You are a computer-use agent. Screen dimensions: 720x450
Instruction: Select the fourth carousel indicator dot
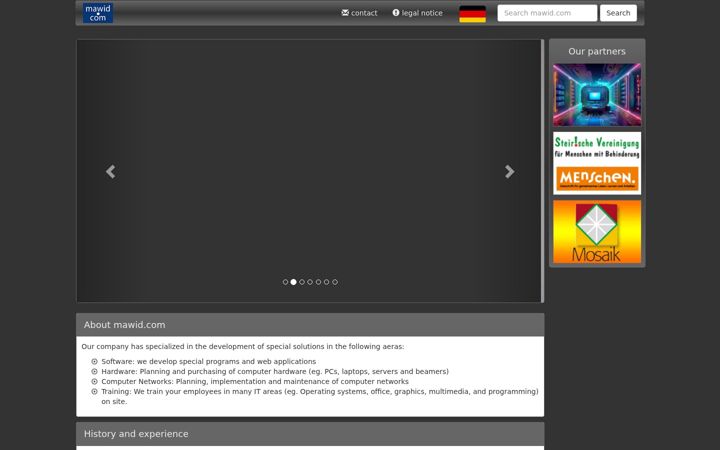310,282
